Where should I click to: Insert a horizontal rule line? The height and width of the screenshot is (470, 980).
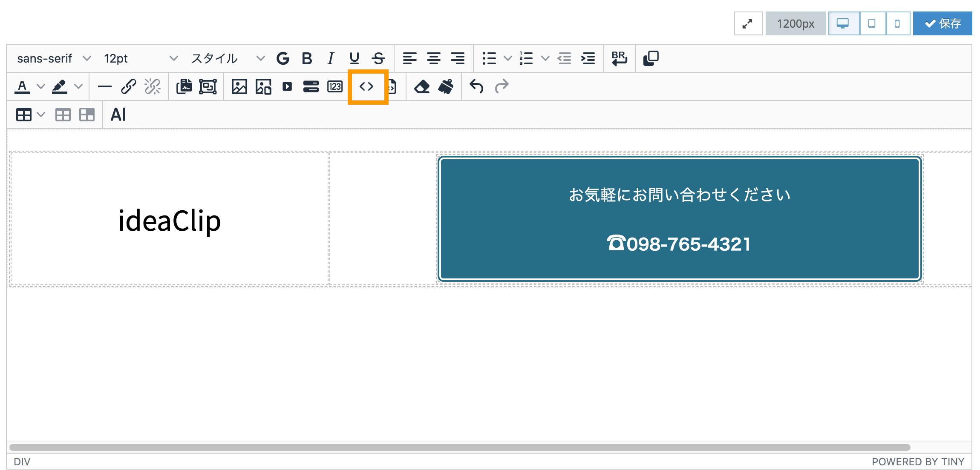tap(104, 87)
